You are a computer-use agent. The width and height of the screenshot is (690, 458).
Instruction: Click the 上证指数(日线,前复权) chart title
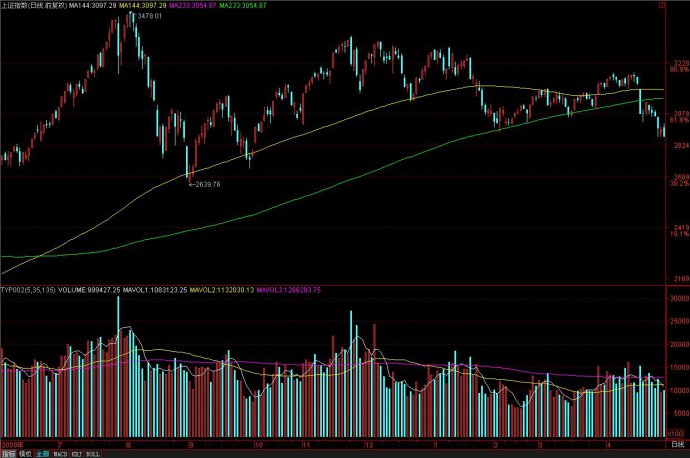pos(34,5)
